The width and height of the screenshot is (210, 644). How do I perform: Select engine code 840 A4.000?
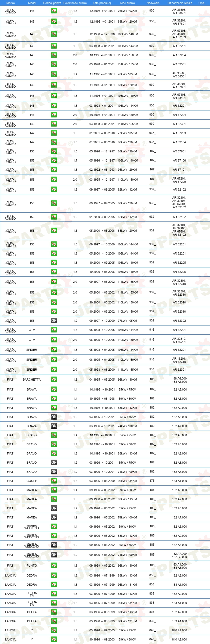pyautogui.click(x=179, y=630)
